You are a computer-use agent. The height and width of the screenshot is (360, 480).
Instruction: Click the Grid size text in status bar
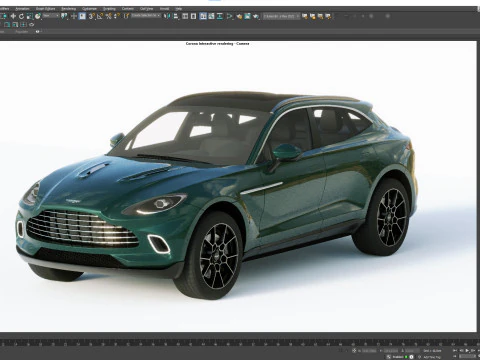[432, 351]
